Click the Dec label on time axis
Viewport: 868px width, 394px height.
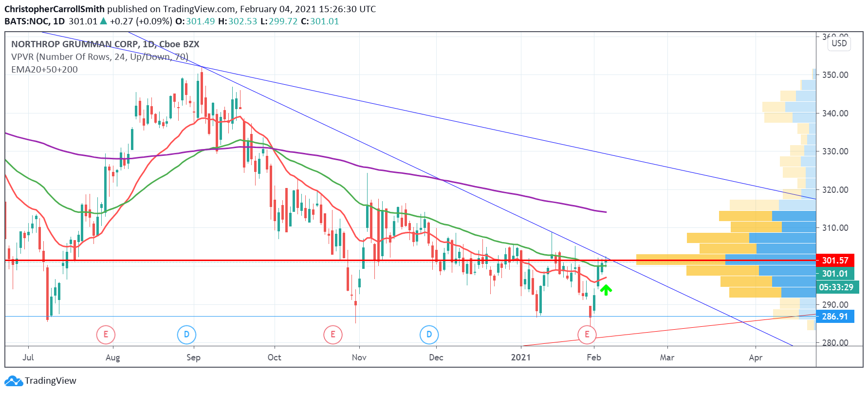(436, 357)
